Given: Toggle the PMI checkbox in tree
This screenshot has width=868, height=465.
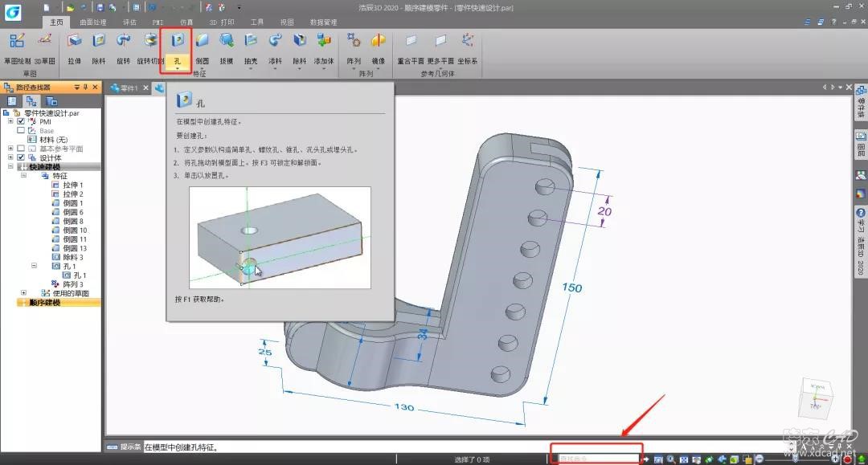Looking at the screenshot, I should 21,121.
